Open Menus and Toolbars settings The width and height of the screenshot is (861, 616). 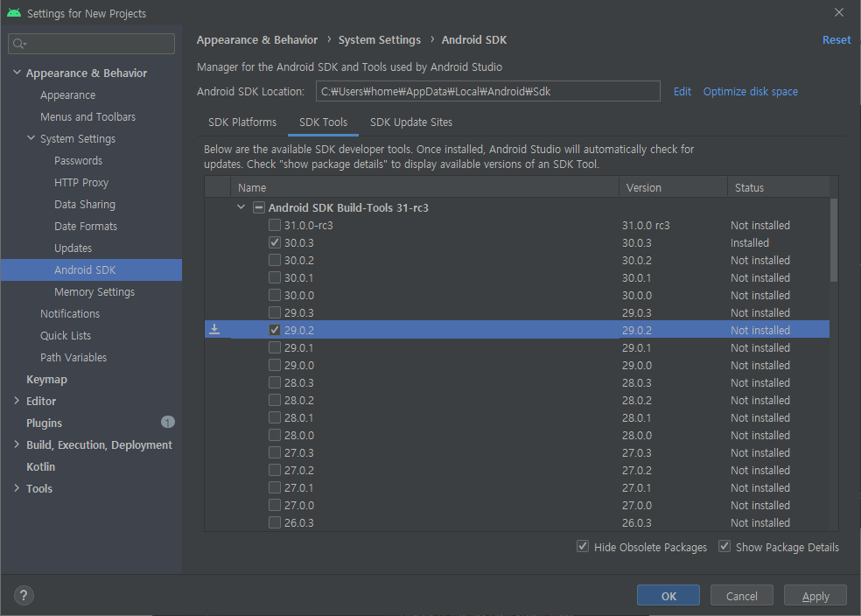87,116
